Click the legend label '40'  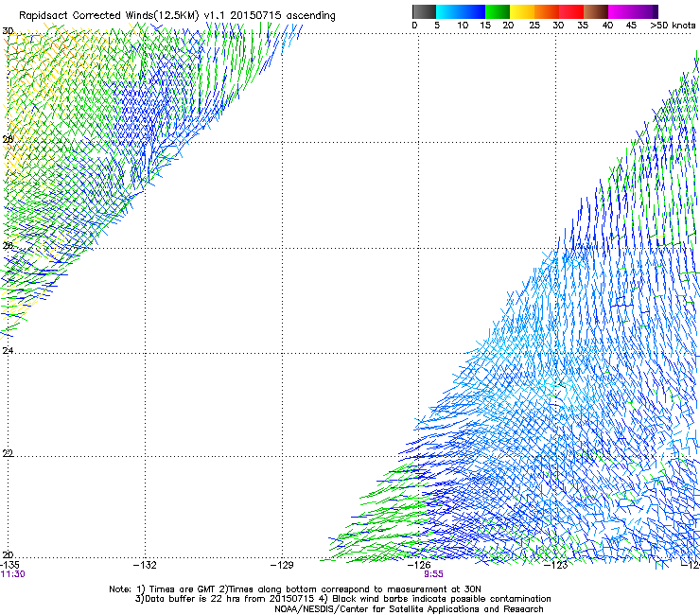pos(607,26)
